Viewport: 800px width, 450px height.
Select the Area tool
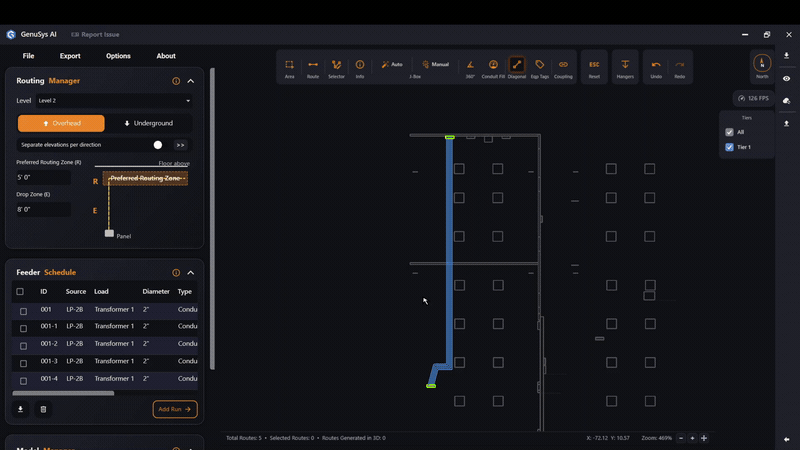click(x=289, y=68)
